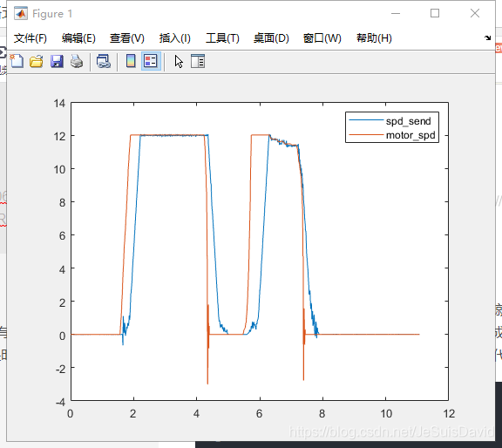Save figure with the floppy disk icon
The image size is (502, 448).
point(57,61)
